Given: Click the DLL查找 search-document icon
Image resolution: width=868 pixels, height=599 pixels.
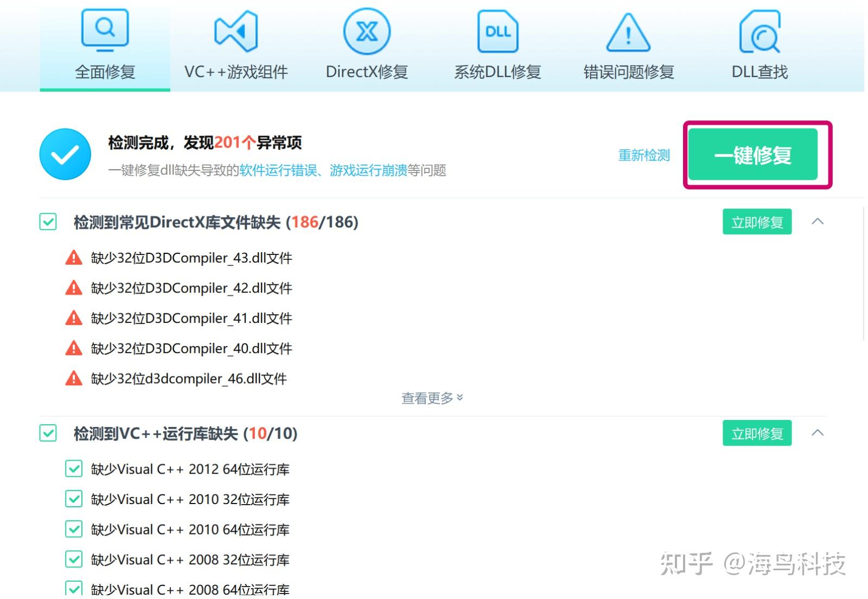Looking at the screenshot, I should [x=759, y=30].
